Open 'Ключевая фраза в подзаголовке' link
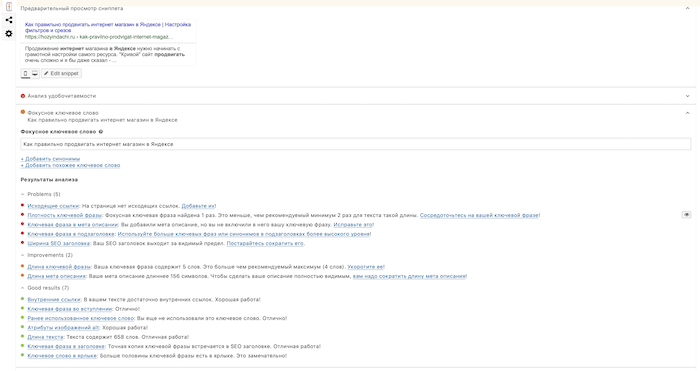 click(x=71, y=234)
